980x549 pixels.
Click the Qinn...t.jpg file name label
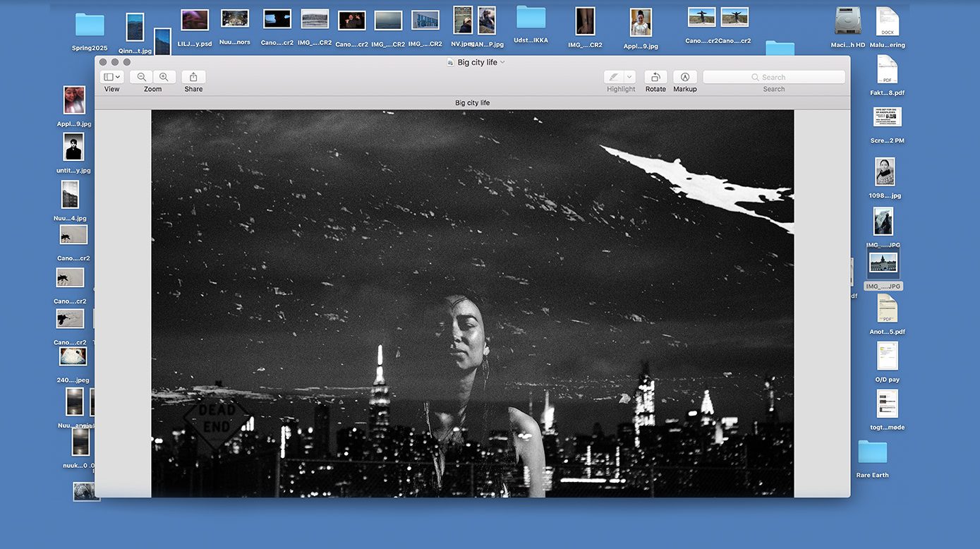pos(135,51)
